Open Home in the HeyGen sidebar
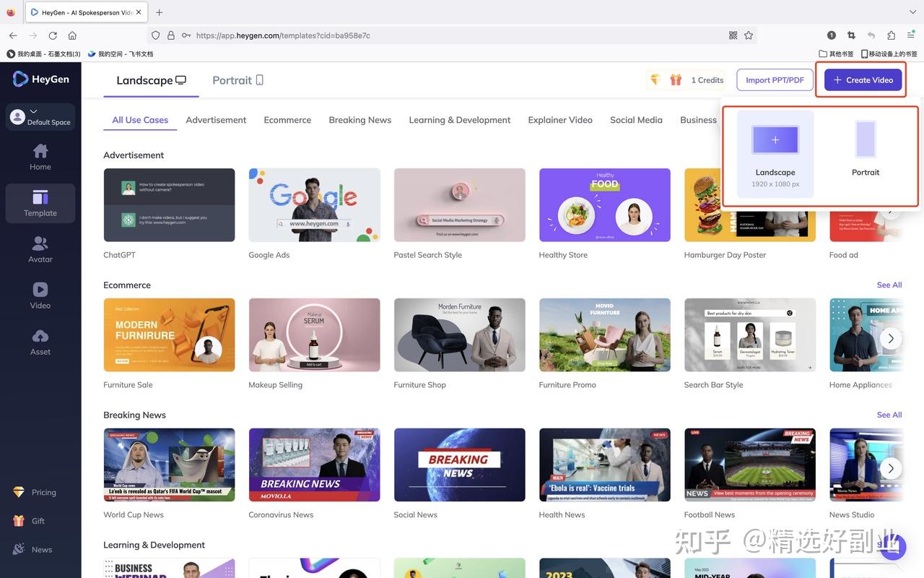Viewport: 924px width, 578px height. (x=40, y=157)
